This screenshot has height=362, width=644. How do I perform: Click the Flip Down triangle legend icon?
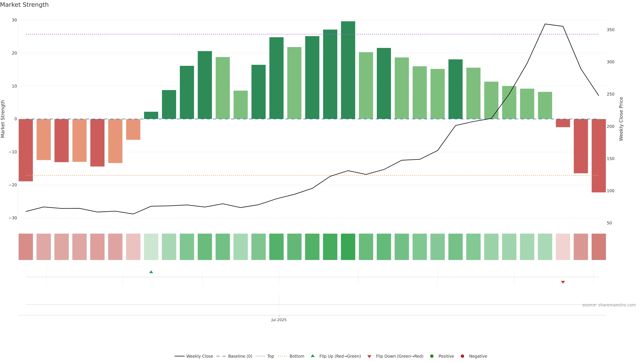(x=369, y=356)
